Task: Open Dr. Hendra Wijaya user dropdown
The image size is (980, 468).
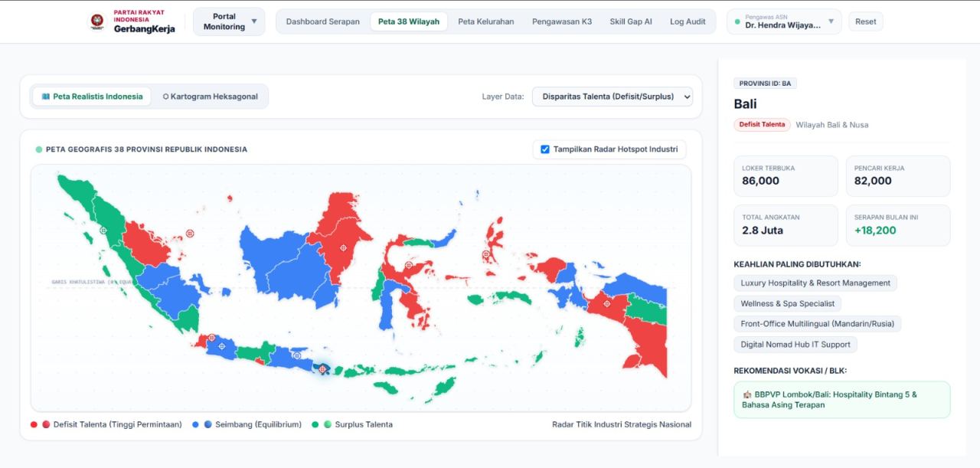Action: [784, 21]
